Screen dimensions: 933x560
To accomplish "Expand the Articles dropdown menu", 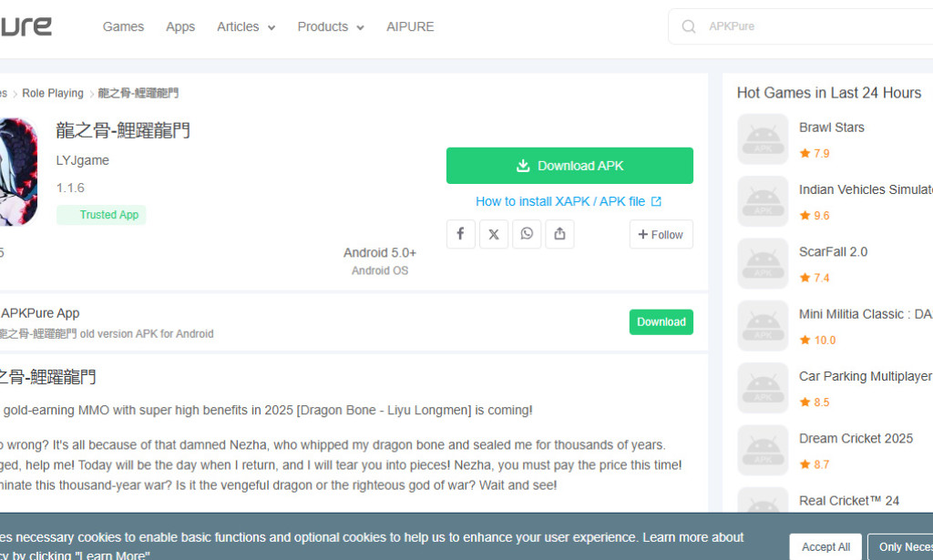I will click(246, 26).
